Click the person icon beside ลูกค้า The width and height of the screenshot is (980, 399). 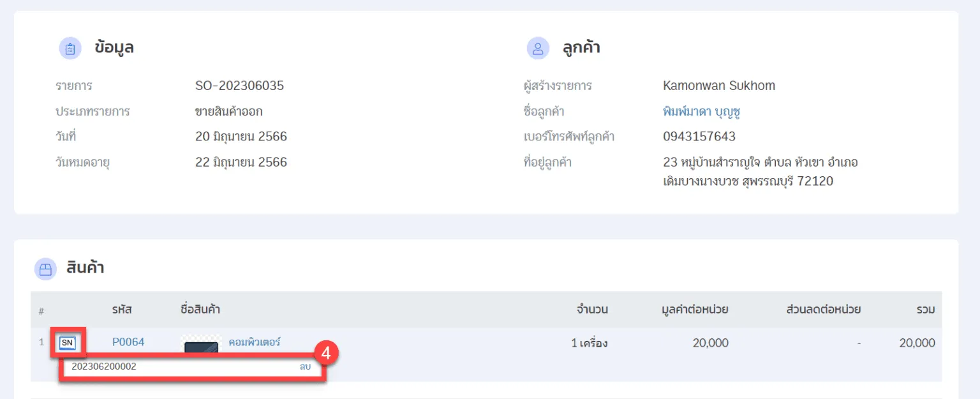click(538, 48)
